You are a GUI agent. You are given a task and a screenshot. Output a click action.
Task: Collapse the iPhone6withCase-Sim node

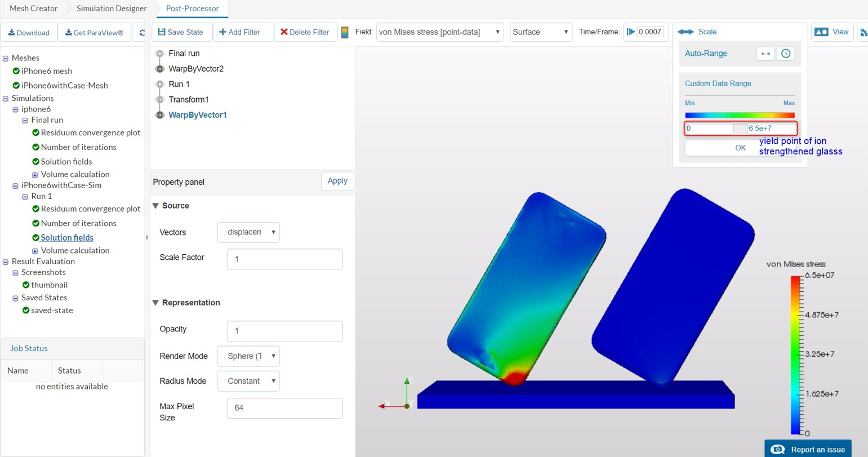point(15,185)
